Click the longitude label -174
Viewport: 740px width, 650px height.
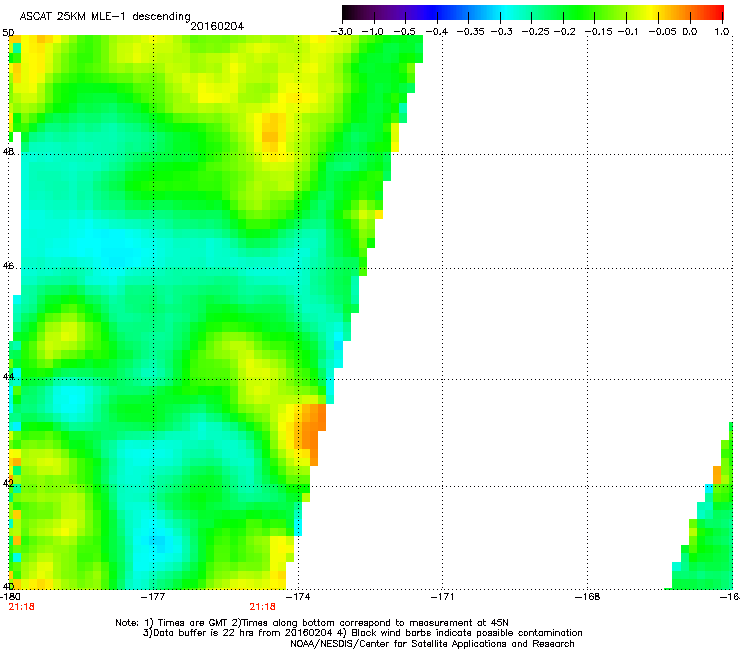(298, 597)
